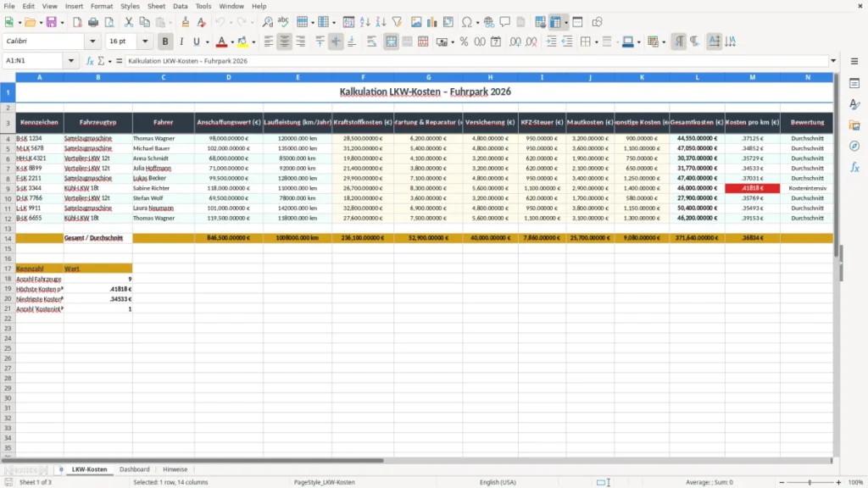Click the Insert Chart icon
This screenshot has width=868, height=488.
point(431,22)
